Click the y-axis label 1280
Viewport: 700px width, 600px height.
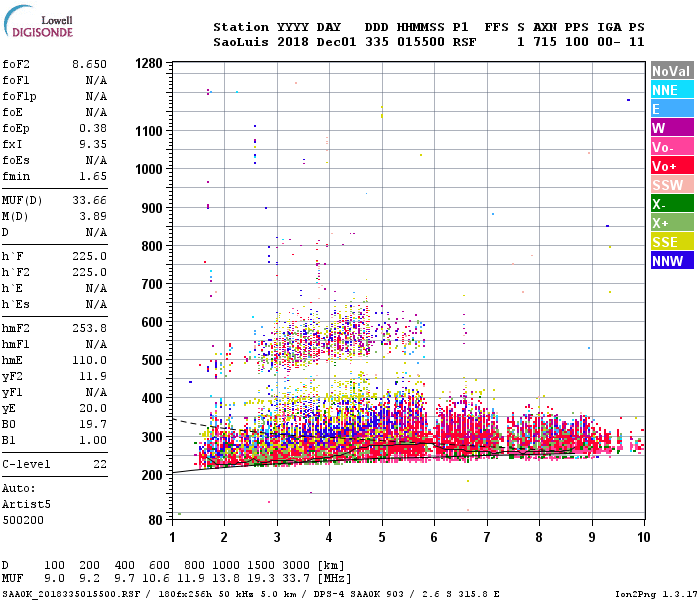pyautogui.click(x=149, y=63)
